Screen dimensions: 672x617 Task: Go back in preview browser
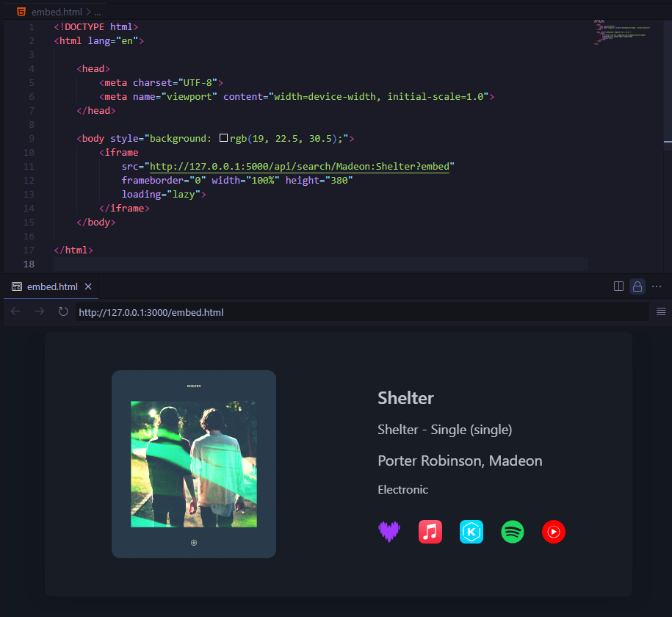pyautogui.click(x=15, y=311)
